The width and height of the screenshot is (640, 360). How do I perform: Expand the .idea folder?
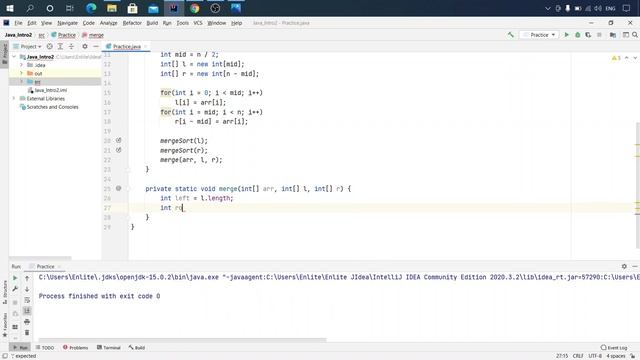coord(22,65)
